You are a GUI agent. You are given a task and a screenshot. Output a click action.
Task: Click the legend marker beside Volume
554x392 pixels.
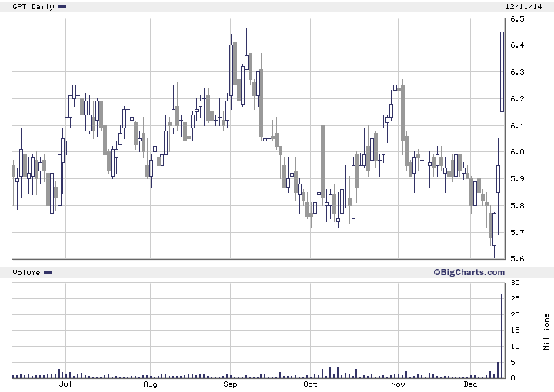coord(48,272)
